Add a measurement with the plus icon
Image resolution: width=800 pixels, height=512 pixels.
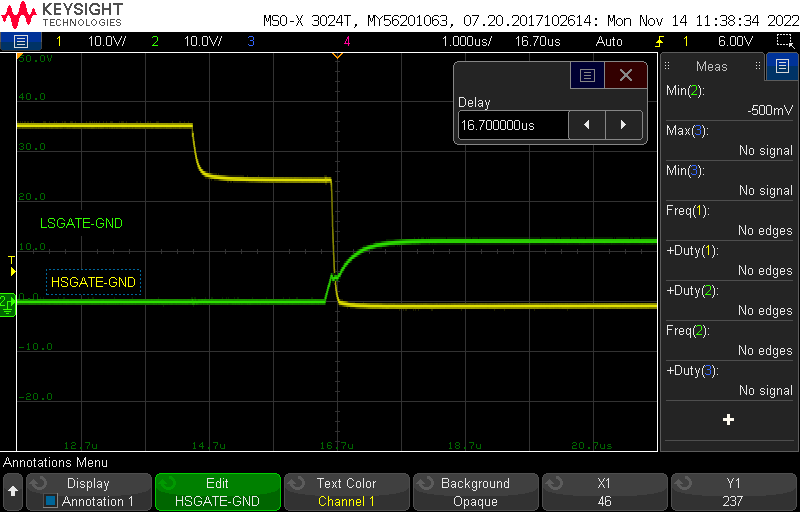click(729, 420)
